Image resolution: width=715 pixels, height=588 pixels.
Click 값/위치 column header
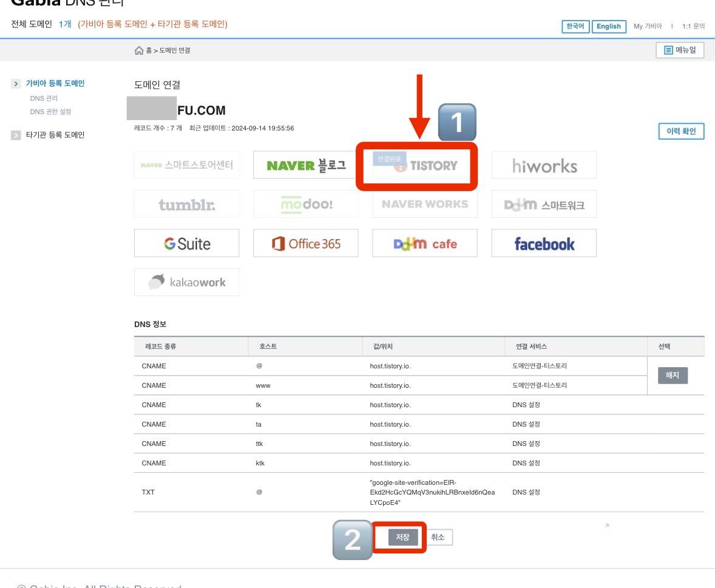point(383,346)
